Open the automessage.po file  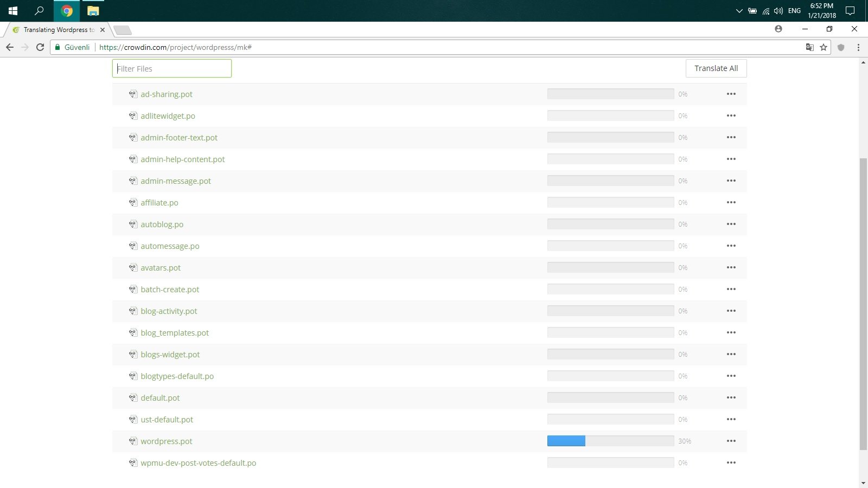click(x=170, y=246)
